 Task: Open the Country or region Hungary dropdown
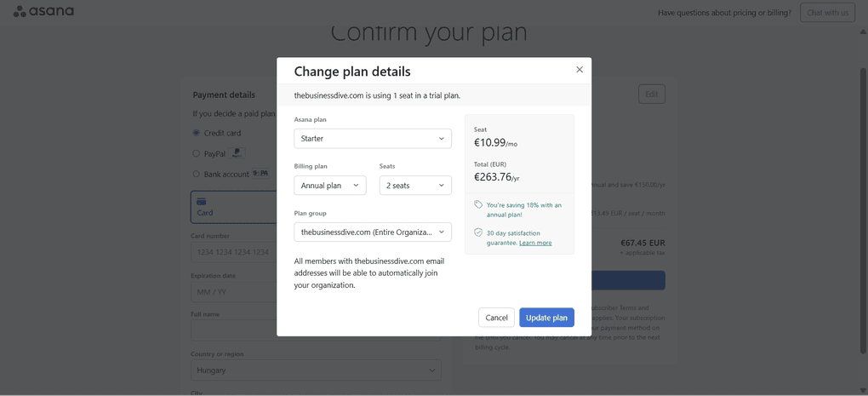tap(315, 370)
